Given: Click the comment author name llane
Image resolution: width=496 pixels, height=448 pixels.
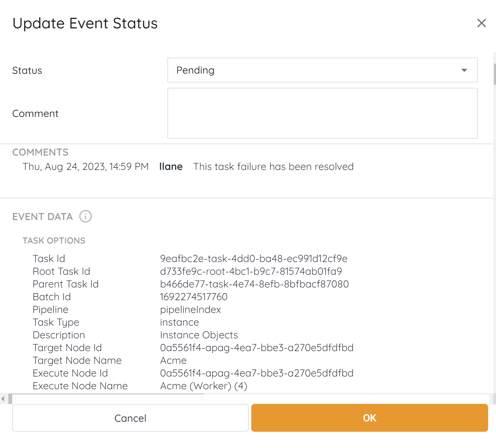Looking at the screenshot, I should pos(171,166).
